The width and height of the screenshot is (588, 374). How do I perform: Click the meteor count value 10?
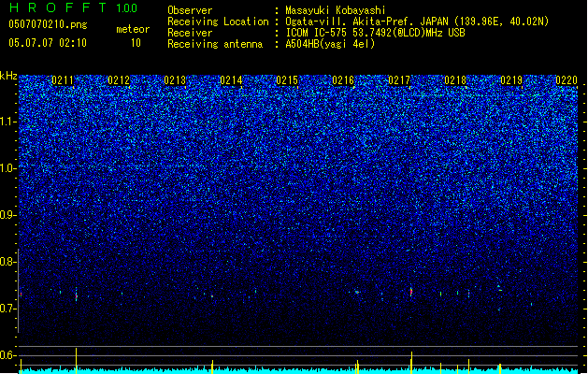(136, 43)
